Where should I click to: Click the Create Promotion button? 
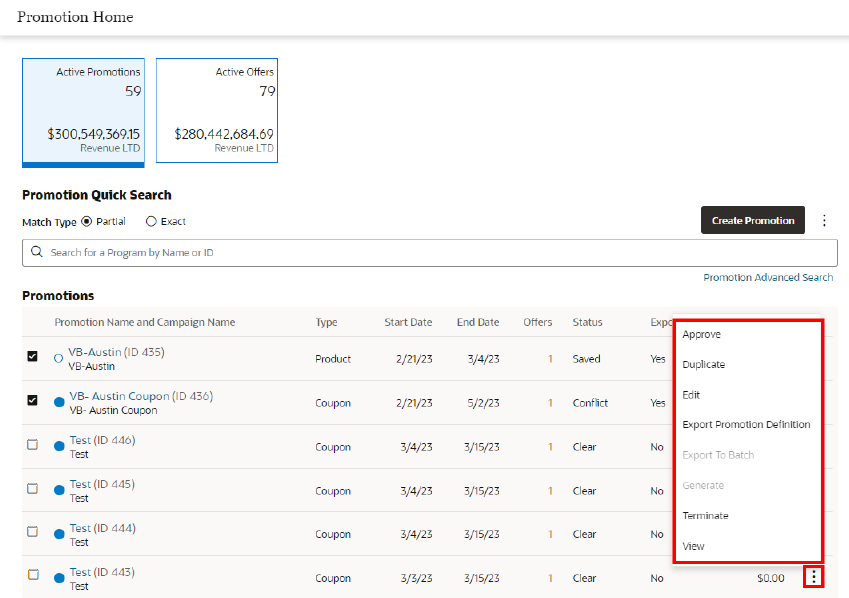point(753,220)
